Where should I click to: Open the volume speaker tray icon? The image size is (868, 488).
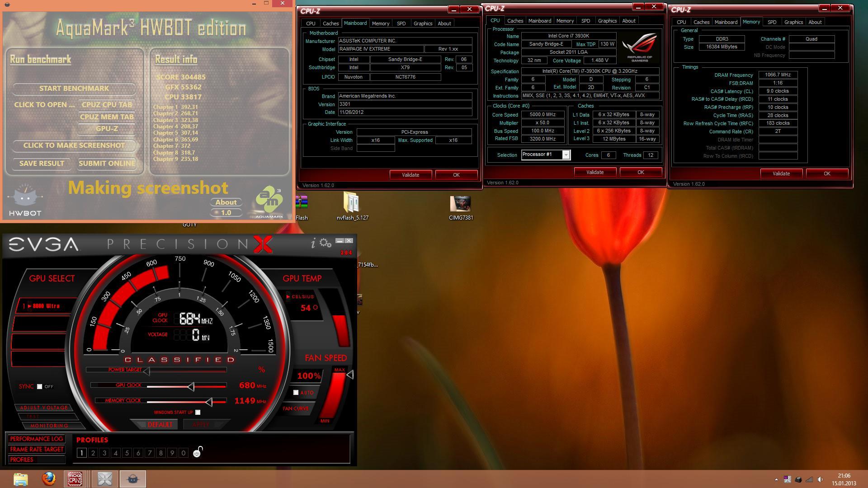tap(820, 479)
